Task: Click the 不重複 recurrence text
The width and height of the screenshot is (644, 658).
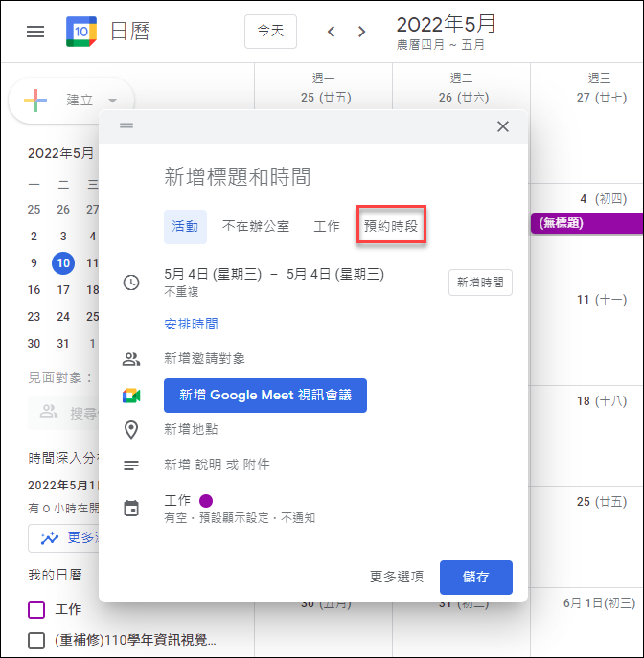Action: pos(181,292)
